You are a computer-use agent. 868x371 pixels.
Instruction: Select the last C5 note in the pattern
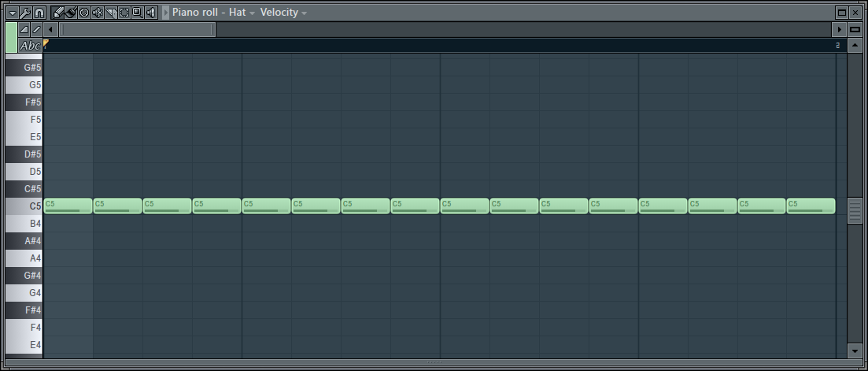[811, 206]
